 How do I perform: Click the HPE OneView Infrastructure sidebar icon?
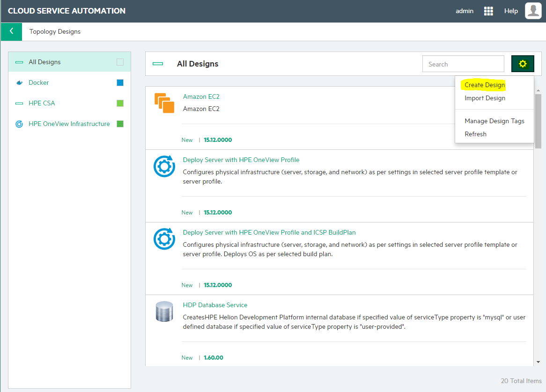coord(20,124)
